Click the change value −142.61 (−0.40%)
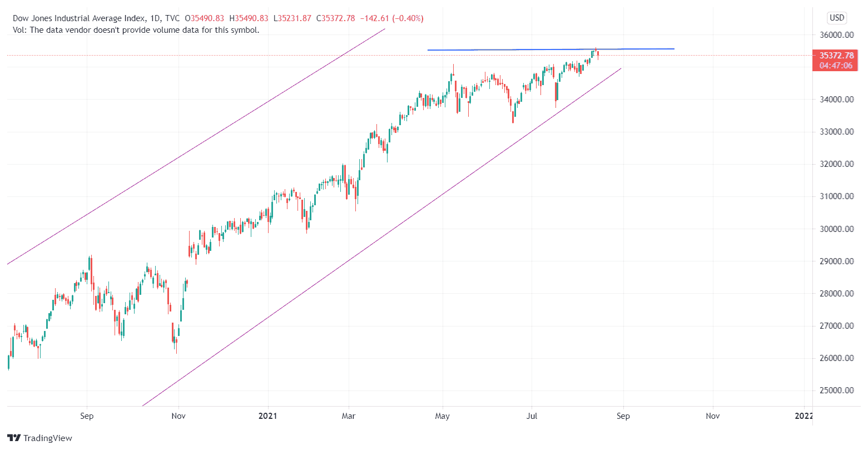This screenshot has height=450, width=868. (391, 18)
